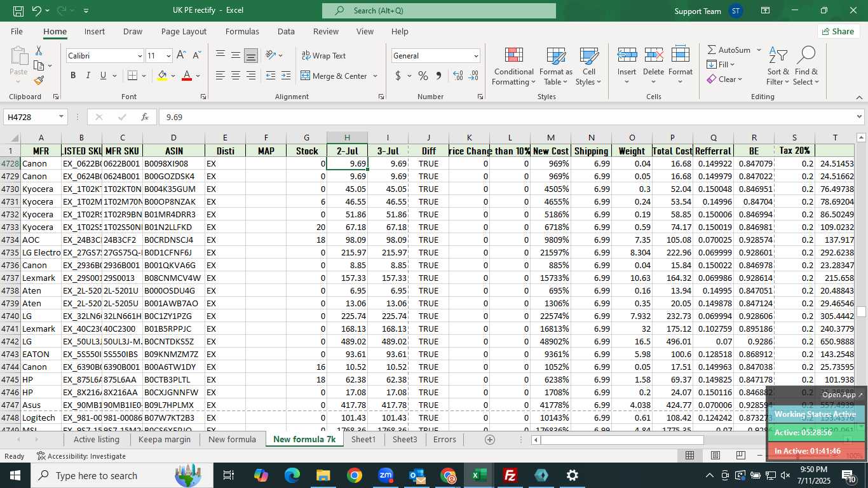Click the New sheet plus icon
Image resolution: width=868 pixels, height=488 pixels.
[x=489, y=440]
